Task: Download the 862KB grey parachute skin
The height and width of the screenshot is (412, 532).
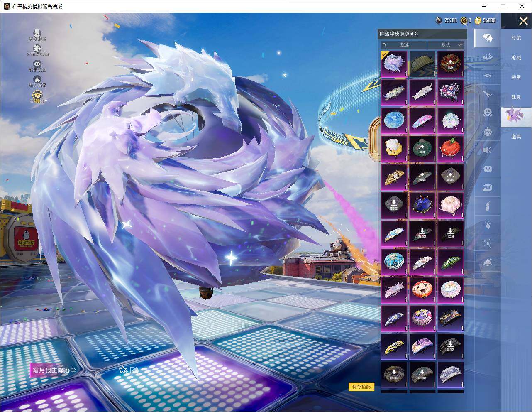Action: tap(451, 177)
